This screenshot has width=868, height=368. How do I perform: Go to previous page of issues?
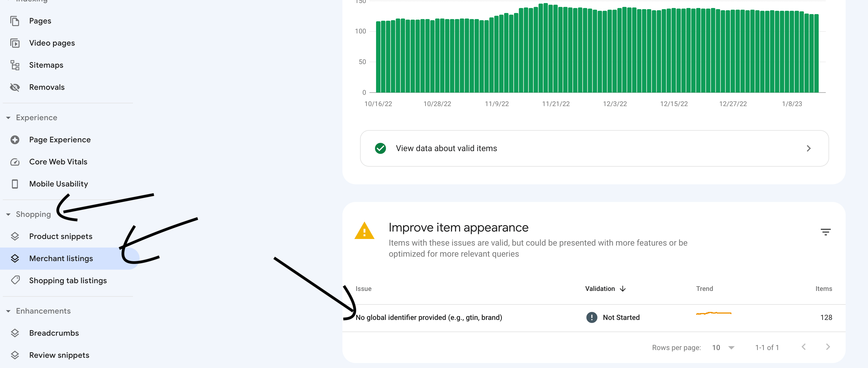804,347
